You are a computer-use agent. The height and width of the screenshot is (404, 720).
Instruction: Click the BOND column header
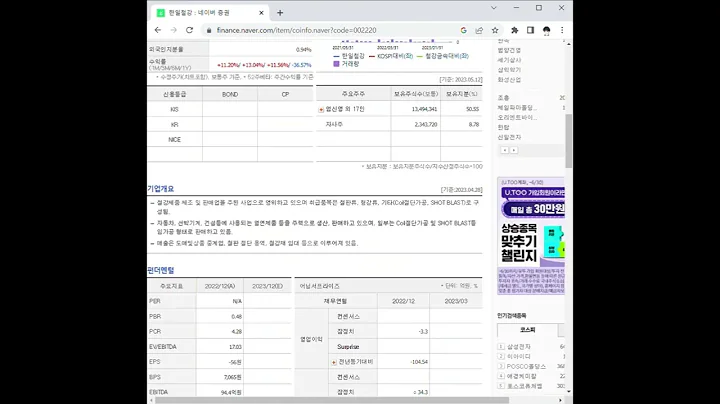pos(230,94)
